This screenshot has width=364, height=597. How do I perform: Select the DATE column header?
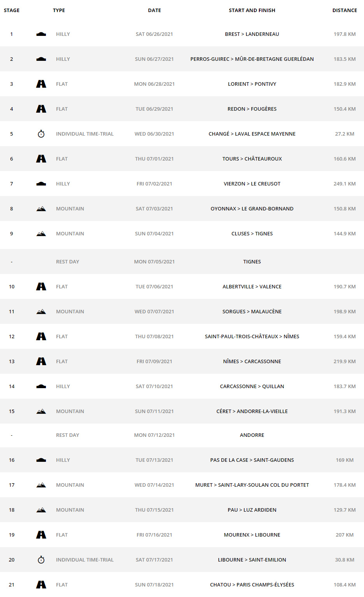pyautogui.click(x=155, y=11)
